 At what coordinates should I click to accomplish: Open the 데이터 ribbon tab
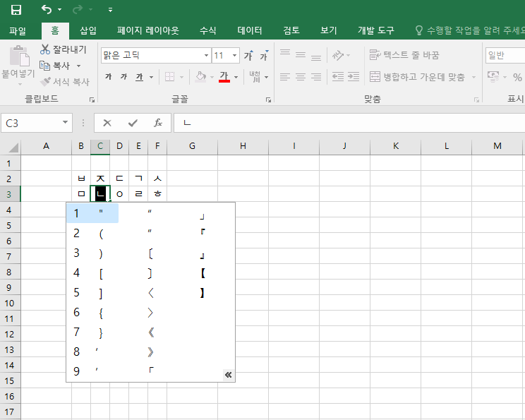(250, 31)
